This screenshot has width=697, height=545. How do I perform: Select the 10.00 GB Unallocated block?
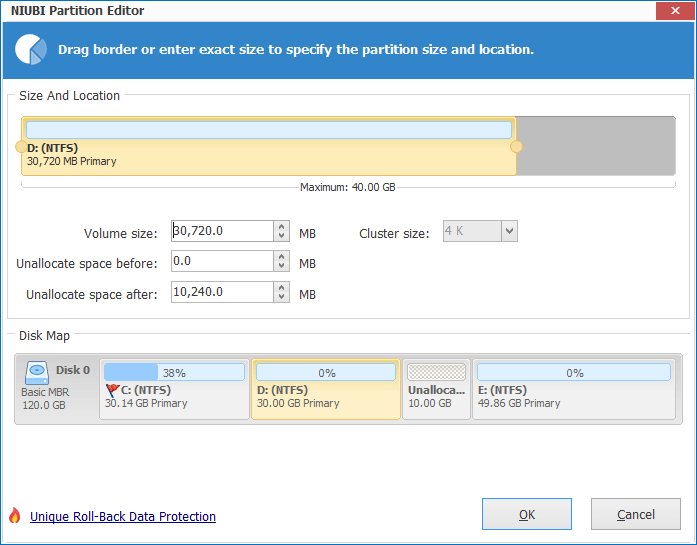tap(437, 389)
